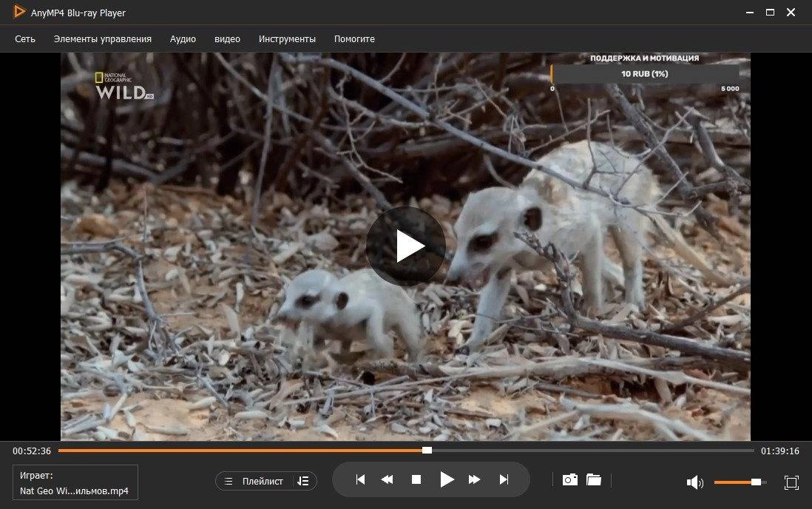This screenshot has width=812, height=509.
Task: Skip to previous track in playback controls
Action: (360, 479)
